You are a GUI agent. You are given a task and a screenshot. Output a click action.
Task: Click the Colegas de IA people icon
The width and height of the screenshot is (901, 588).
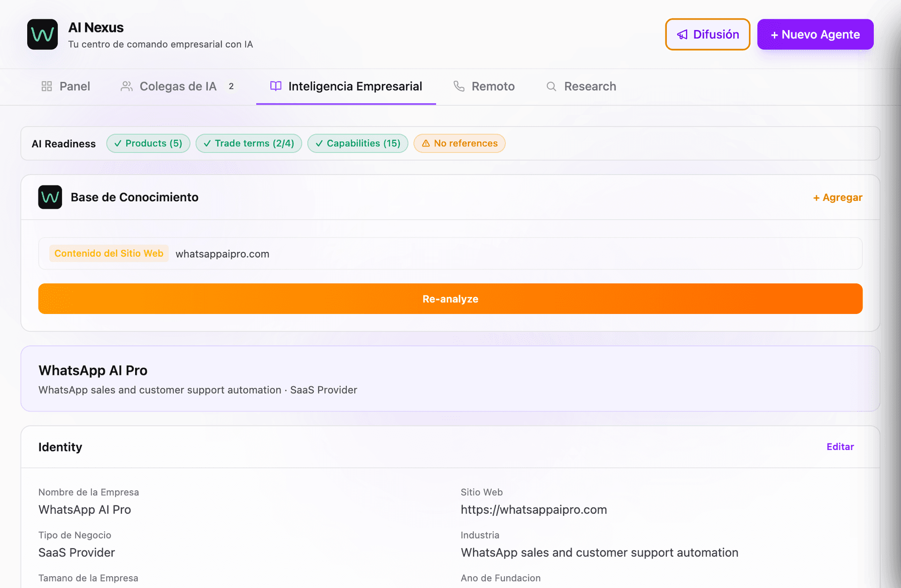(x=126, y=86)
